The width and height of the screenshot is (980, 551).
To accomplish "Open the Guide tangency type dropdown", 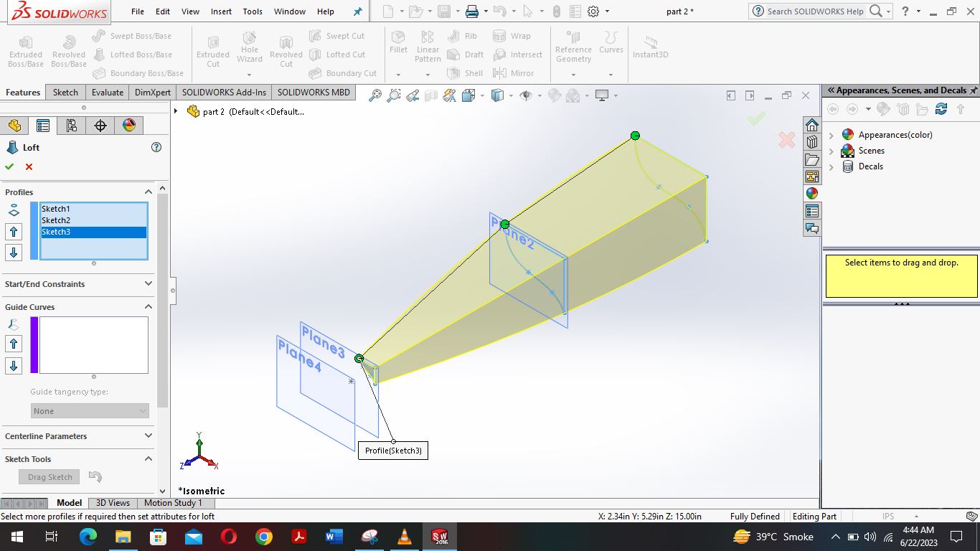I will (90, 410).
